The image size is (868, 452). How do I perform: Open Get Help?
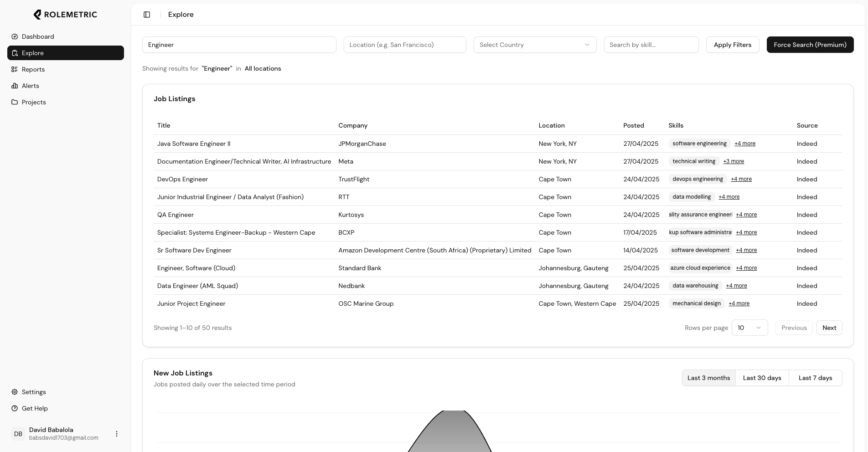[66, 408]
